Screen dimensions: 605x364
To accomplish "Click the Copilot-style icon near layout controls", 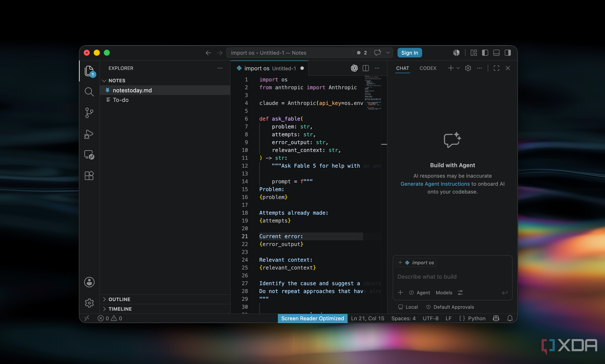I will tap(456, 53).
